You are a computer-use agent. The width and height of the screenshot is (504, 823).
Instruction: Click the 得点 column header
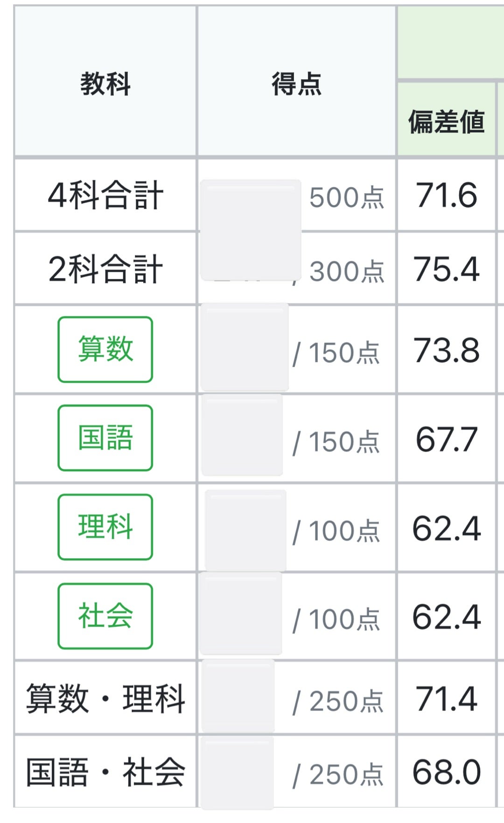pos(297,84)
